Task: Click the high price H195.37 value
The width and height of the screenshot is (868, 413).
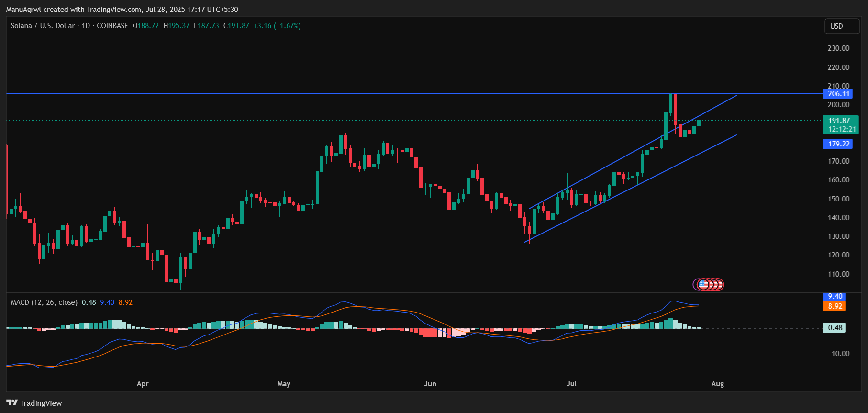Action: click(177, 26)
